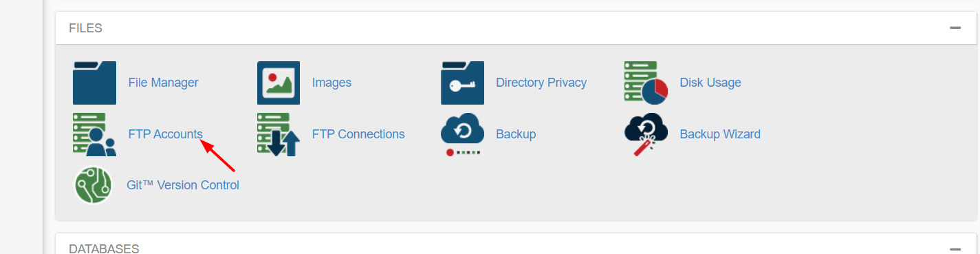980x254 pixels.
Task: View the Disk Usage link
Action: tap(710, 83)
